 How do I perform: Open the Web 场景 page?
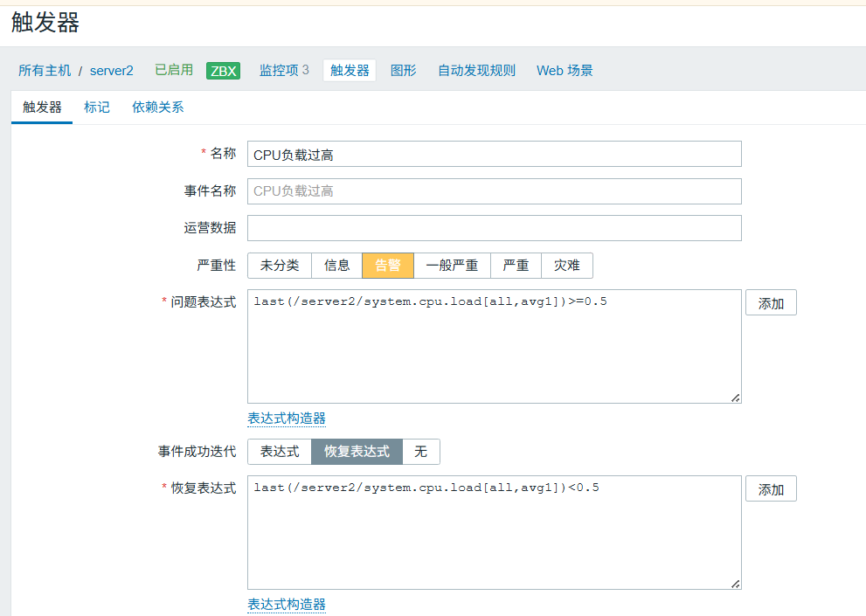[x=565, y=70]
